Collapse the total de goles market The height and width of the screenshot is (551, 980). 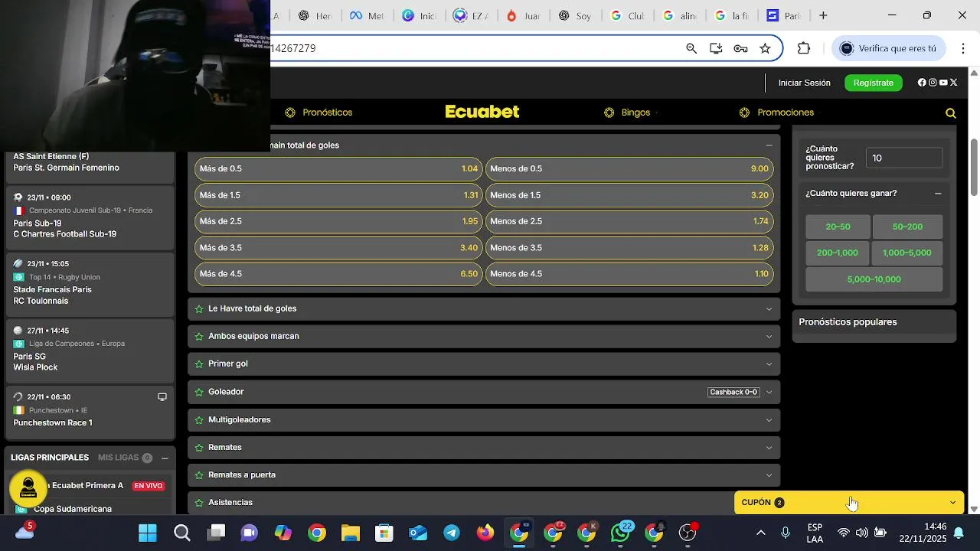(x=769, y=145)
